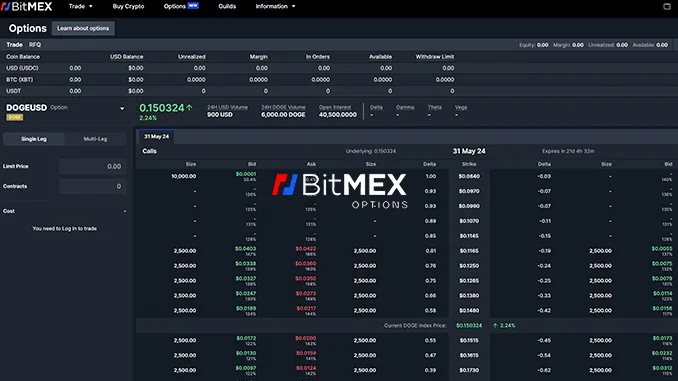This screenshot has height=381, width=678.
Task: Click the $0.0970 strike price
Action: [469, 191]
